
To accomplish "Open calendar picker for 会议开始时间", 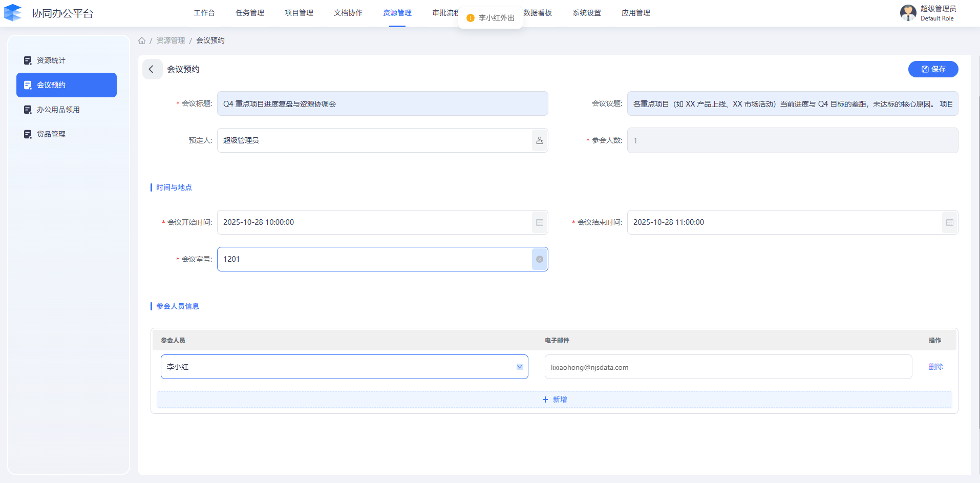I will pos(539,222).
